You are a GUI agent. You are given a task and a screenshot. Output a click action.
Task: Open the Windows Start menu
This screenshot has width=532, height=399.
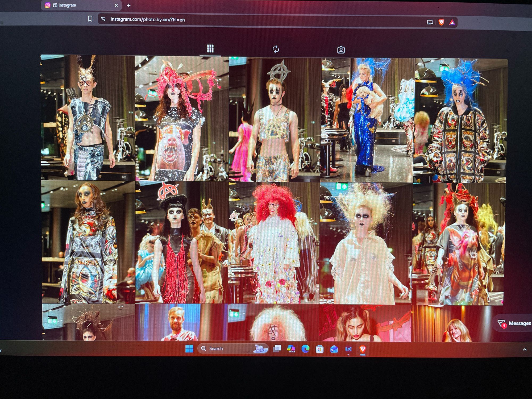click(189, 348)
